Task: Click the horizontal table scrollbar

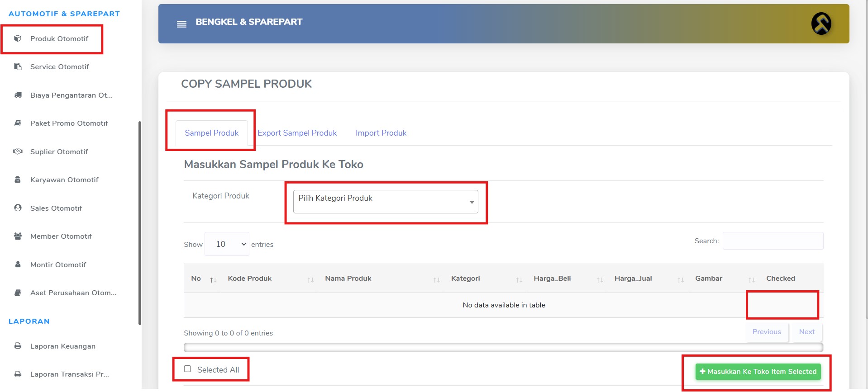Action: (x=503, y=347)
